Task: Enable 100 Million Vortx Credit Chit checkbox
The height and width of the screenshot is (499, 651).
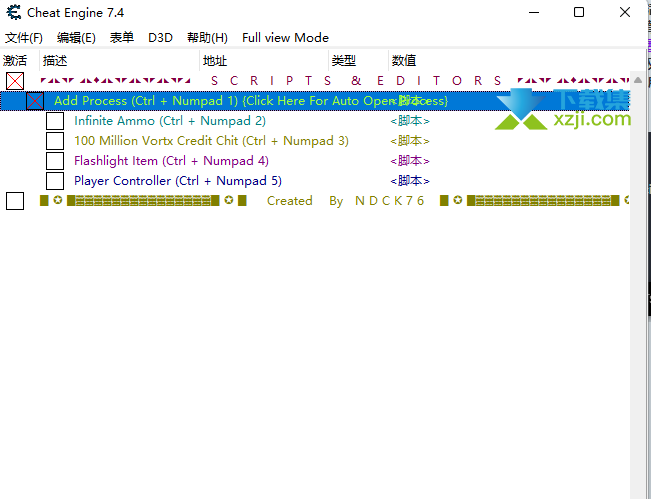Action: [x=55, y=141]
